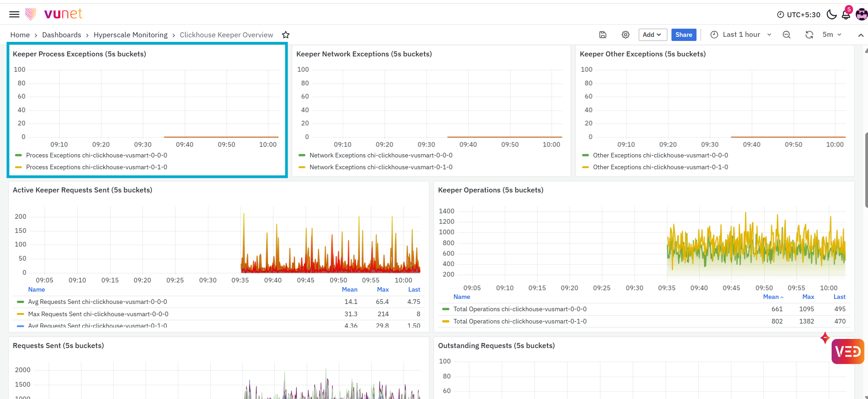868x399 pixels.
Task: Open user profile avatar
Action: (x=862, y=15)
